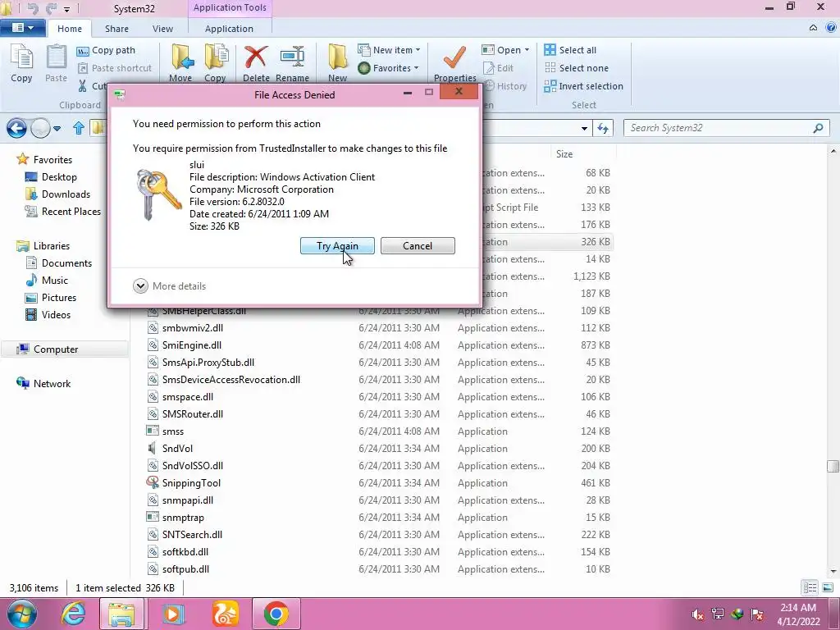This screenshot has height=630, width=840.
Task: Click the muted volume tray icon
Action: (697, 614)
